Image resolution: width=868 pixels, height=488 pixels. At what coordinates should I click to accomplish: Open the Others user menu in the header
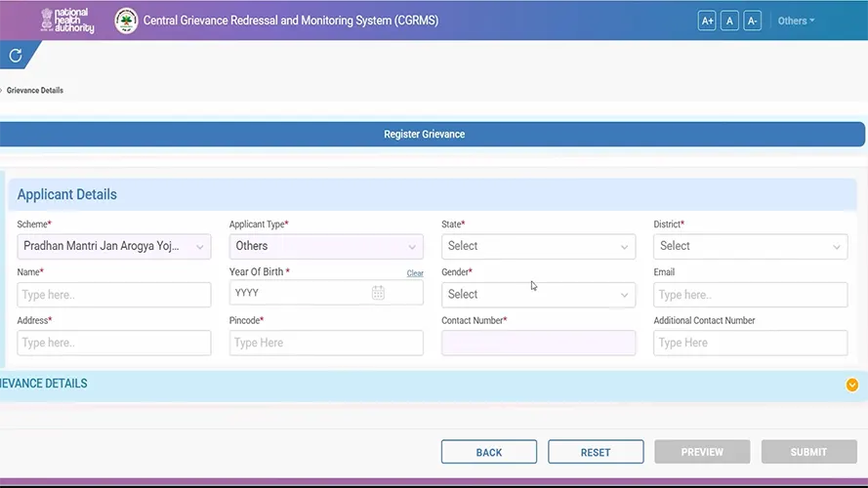pyautogui.click(x=796, y=21)
